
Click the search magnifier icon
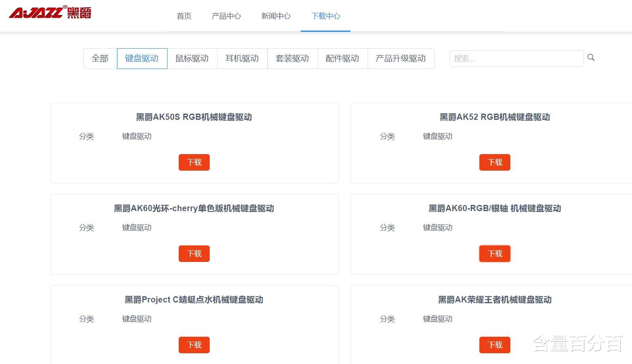pos(591,57)
